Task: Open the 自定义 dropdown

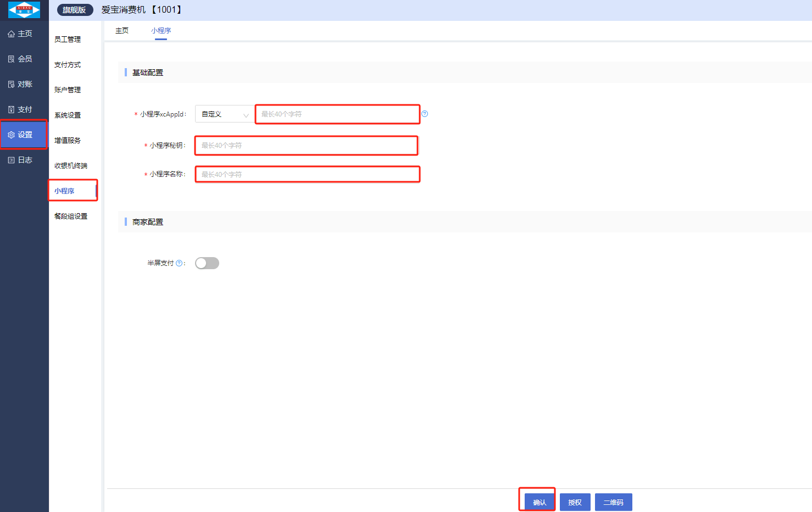Action: 224,114
